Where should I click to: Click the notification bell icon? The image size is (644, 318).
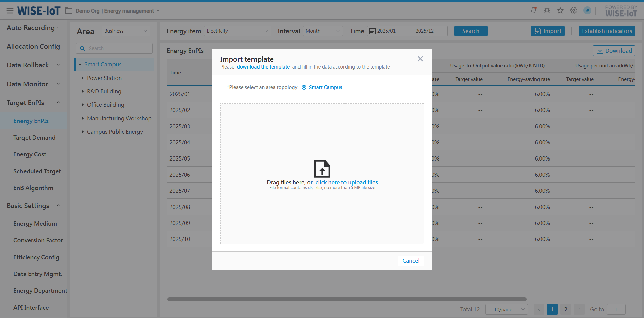[533, 10]
